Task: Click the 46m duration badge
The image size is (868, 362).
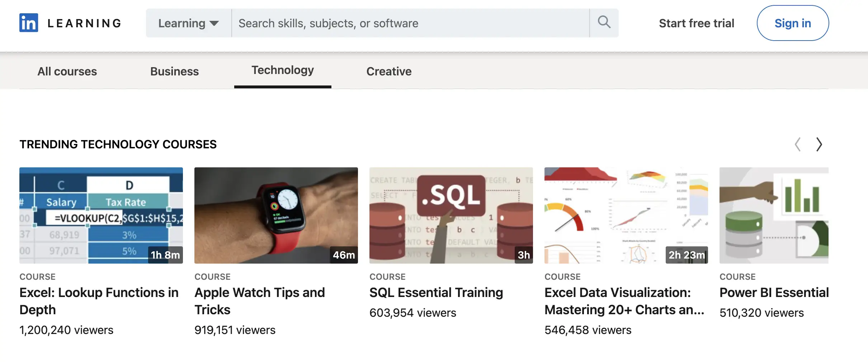Action: 344,255
